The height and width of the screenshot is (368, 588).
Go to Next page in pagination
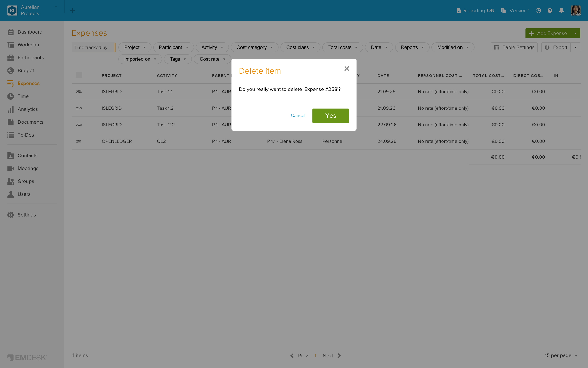pos(331,356)
